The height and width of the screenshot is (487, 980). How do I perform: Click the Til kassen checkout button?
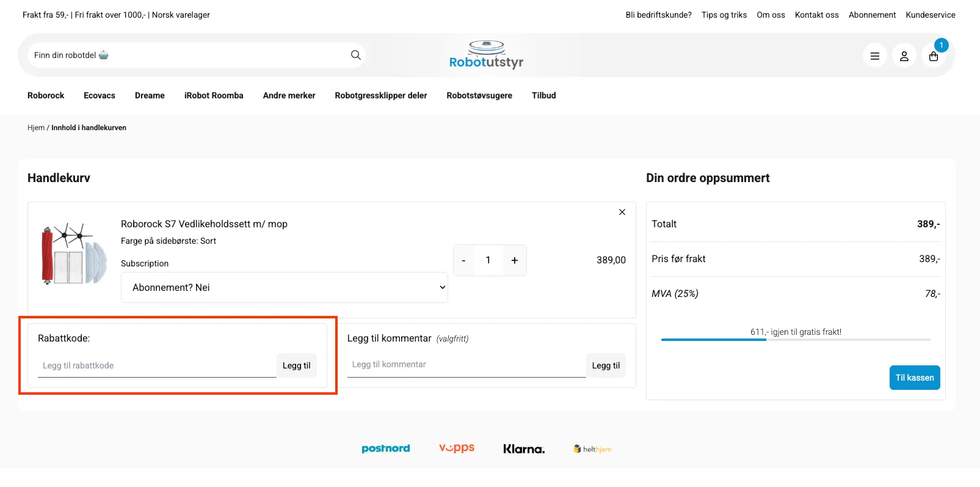click(915, 378)
